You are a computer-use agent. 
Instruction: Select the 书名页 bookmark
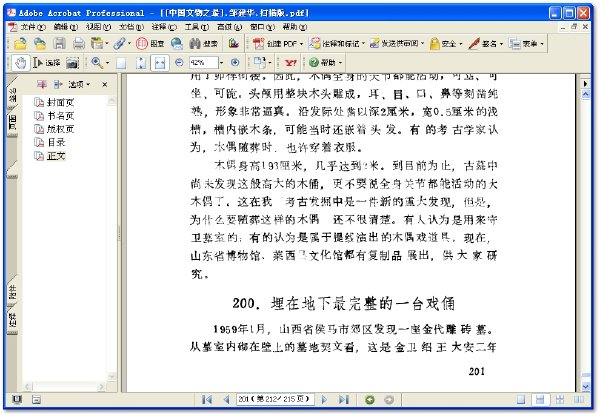54,116
